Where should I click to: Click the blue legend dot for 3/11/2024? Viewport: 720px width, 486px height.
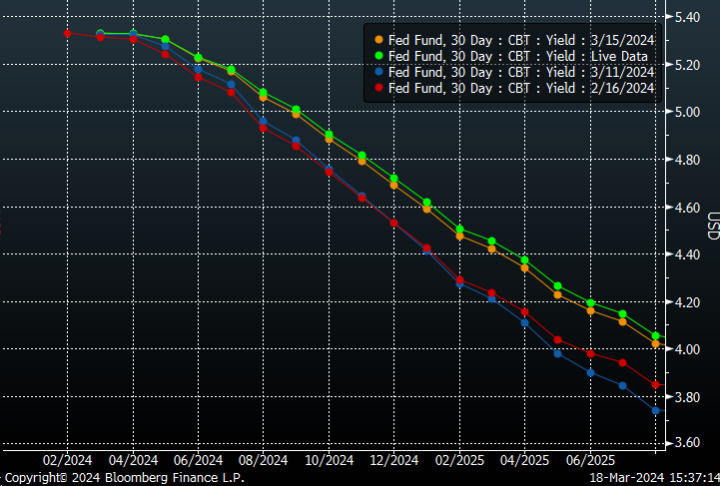pyautogui.click(x=379, y=72)
